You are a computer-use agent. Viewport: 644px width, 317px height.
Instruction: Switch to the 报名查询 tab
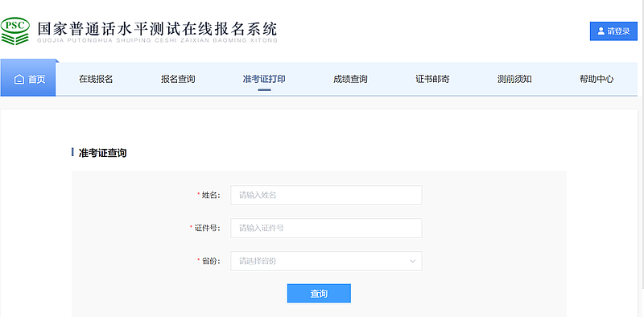point(178,79)
